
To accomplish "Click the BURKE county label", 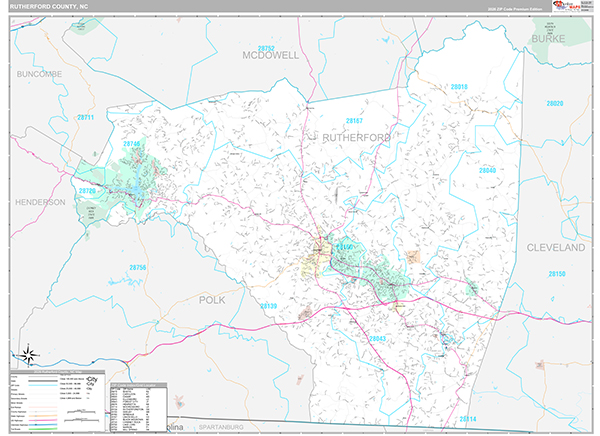I will tap(548, 39).
